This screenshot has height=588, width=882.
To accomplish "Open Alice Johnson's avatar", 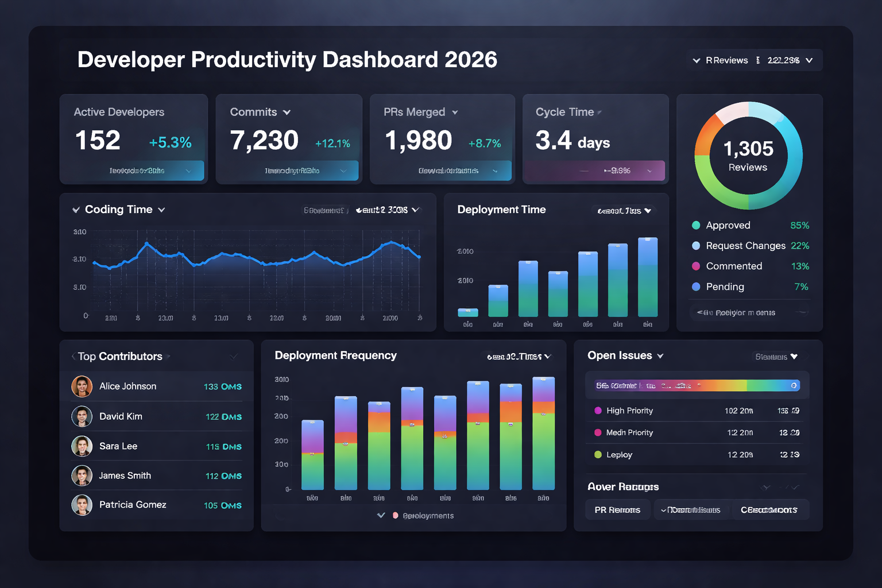I will click(82, 386).
